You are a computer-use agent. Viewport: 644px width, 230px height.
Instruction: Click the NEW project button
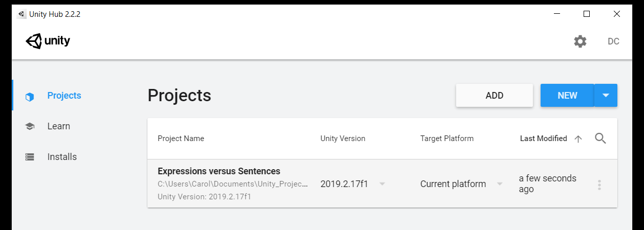pos(567,96)
